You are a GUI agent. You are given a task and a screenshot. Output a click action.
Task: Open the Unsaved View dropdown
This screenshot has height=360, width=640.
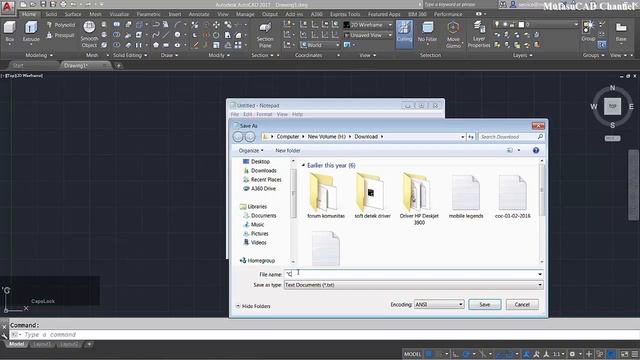[368, 35]
